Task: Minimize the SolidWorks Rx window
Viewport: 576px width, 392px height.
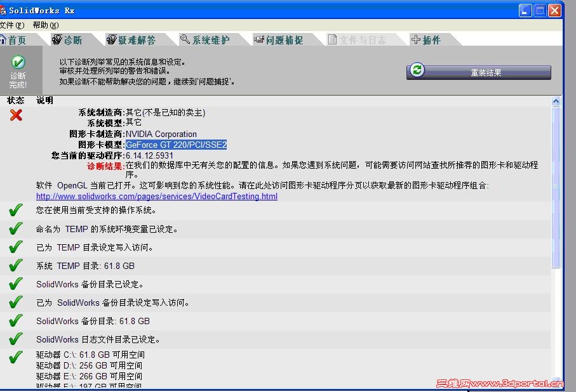Action: tap(525, 10)
